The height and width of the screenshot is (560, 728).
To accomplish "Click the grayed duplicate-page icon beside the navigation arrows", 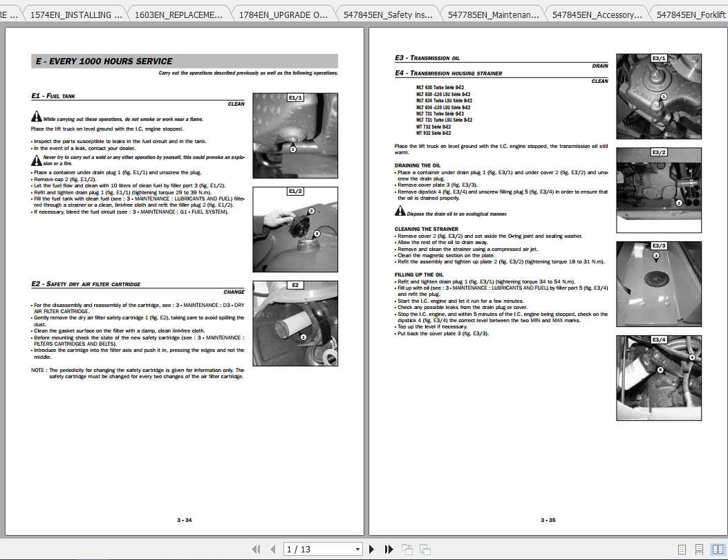I will [407, 548].
